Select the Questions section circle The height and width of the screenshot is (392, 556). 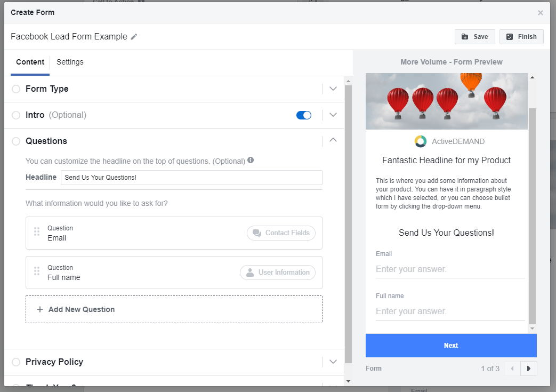coord(16,141)
